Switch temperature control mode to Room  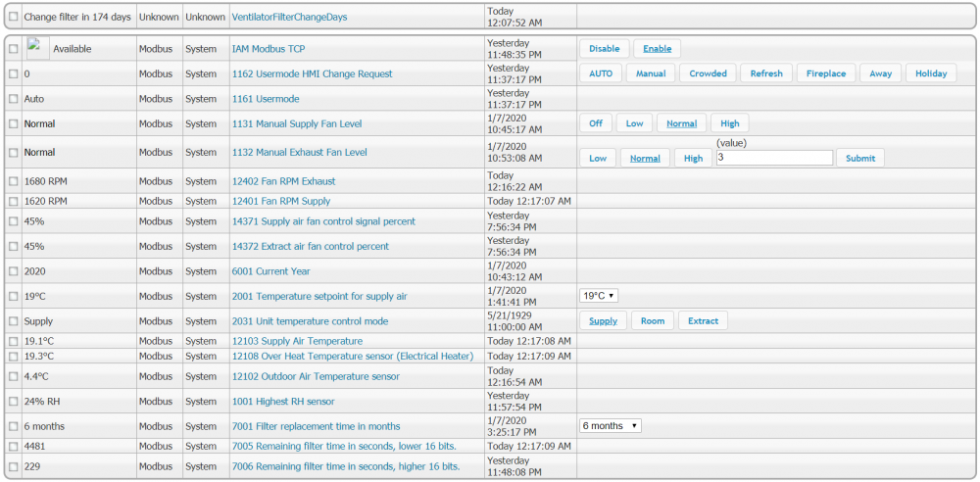pos(653,321)
